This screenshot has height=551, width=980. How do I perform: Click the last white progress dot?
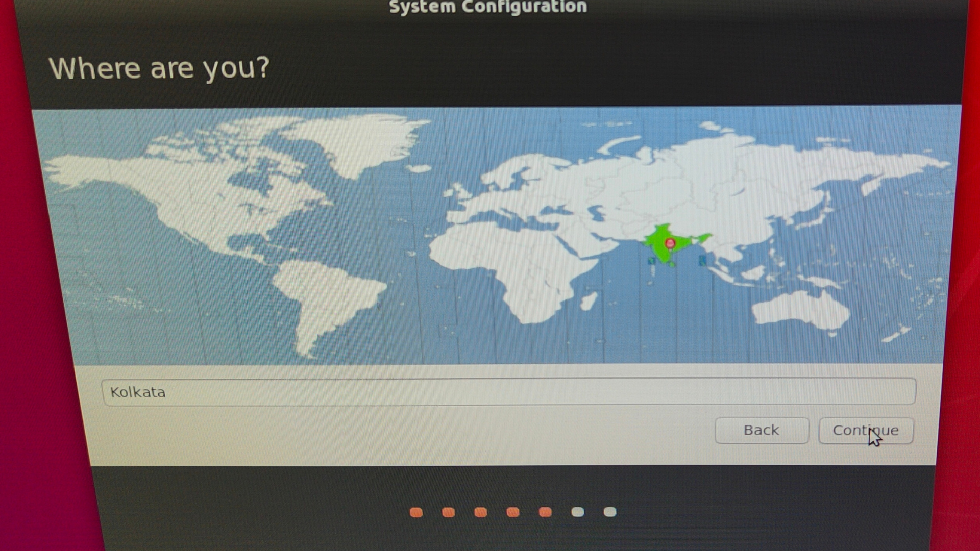(x=610, y=512)
